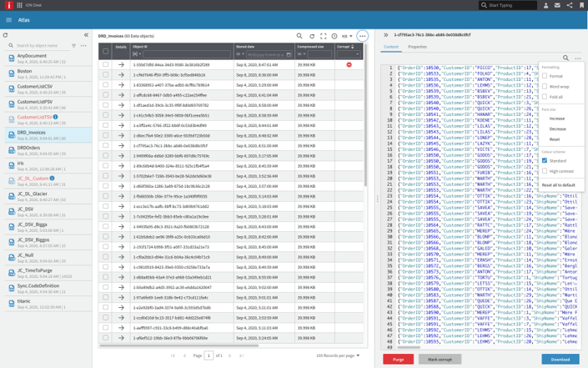Check the row 1-c94d7646 checkbox
588x368 pixels.
(x=105, y=74)
